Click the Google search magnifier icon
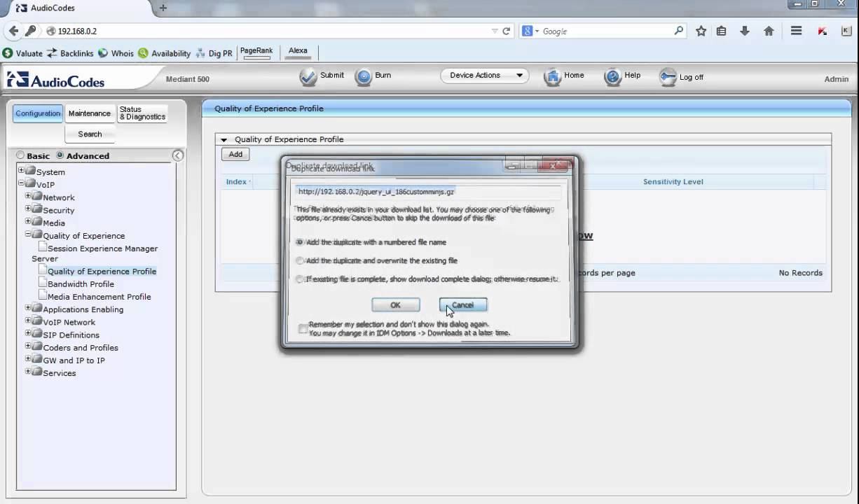The height and width of the screenshot is (504, 859). tap(678, 31)
